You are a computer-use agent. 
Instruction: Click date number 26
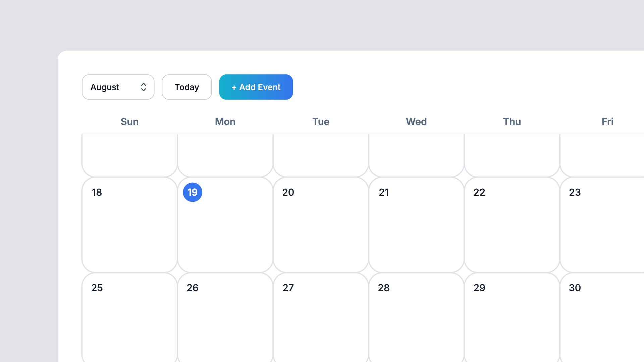coord(193,288)
